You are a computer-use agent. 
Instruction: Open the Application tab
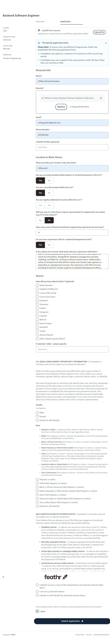65,21
